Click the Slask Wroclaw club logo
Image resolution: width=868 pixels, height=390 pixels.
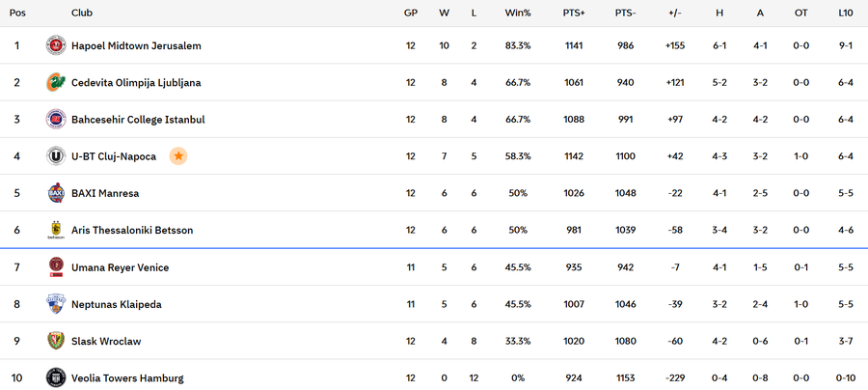click(x=56, y=341)
